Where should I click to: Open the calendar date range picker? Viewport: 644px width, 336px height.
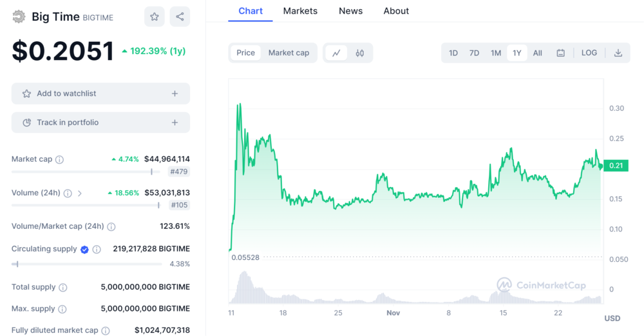pos(560,53)
